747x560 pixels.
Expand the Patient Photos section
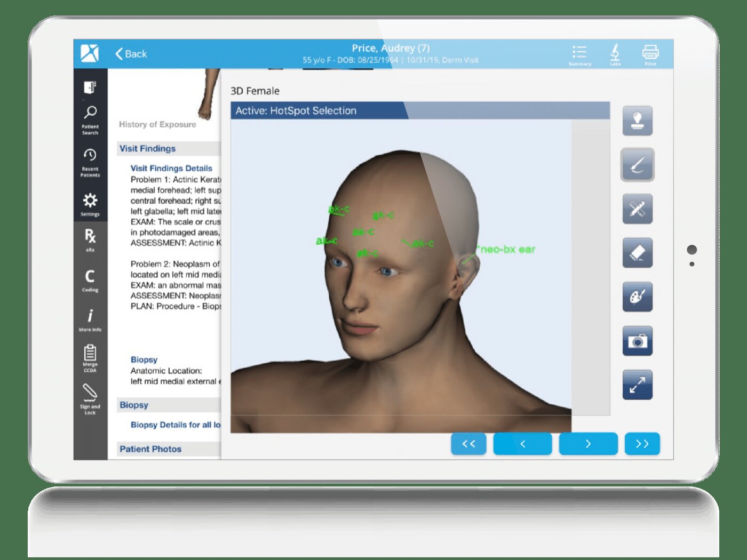point(150,449)
